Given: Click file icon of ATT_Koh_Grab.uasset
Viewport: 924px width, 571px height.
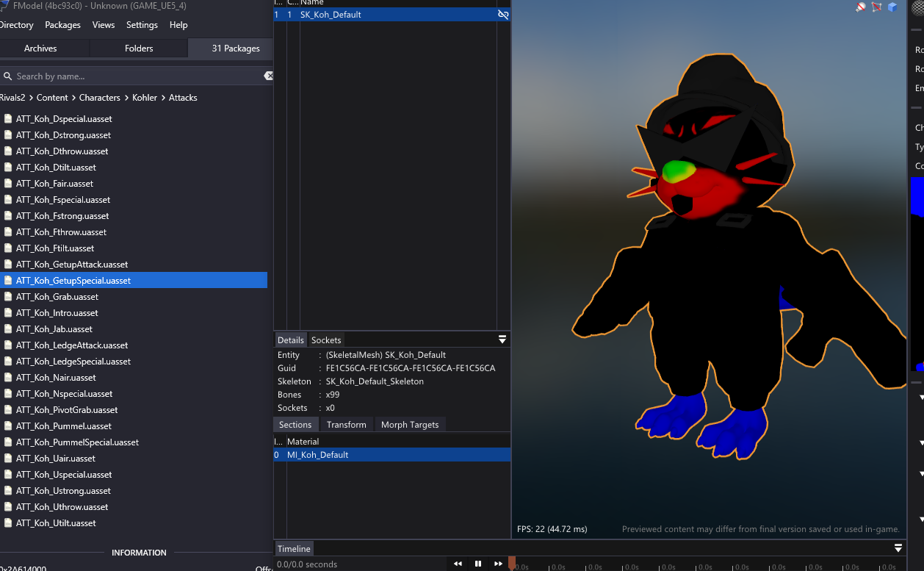Looking at the screenshot, I should point(8,296).
